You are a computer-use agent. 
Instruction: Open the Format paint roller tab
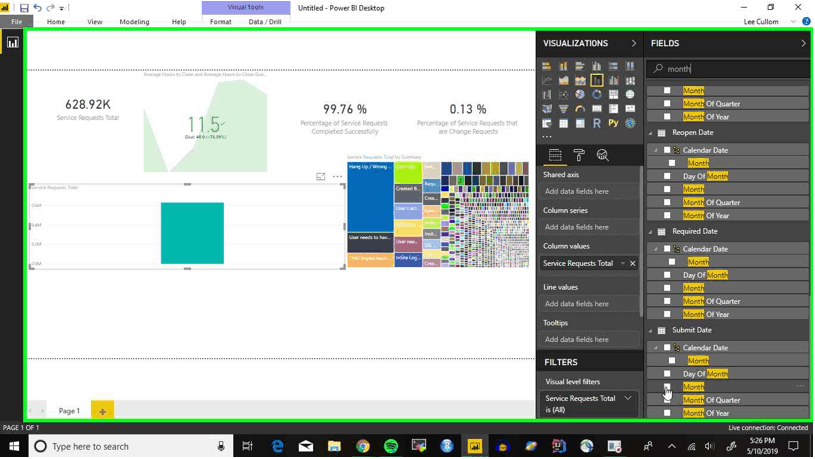coord(579,155)
